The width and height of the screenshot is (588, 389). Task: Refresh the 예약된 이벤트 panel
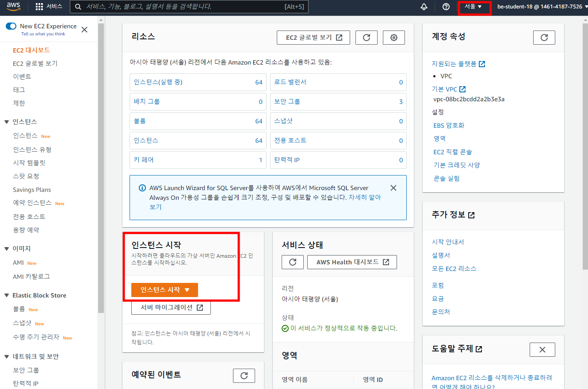[x=244, y=376]
